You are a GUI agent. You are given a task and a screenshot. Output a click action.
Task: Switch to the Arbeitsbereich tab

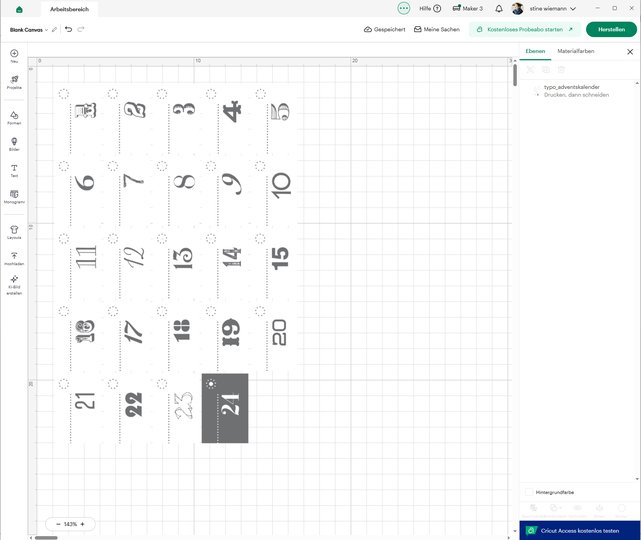69,9
